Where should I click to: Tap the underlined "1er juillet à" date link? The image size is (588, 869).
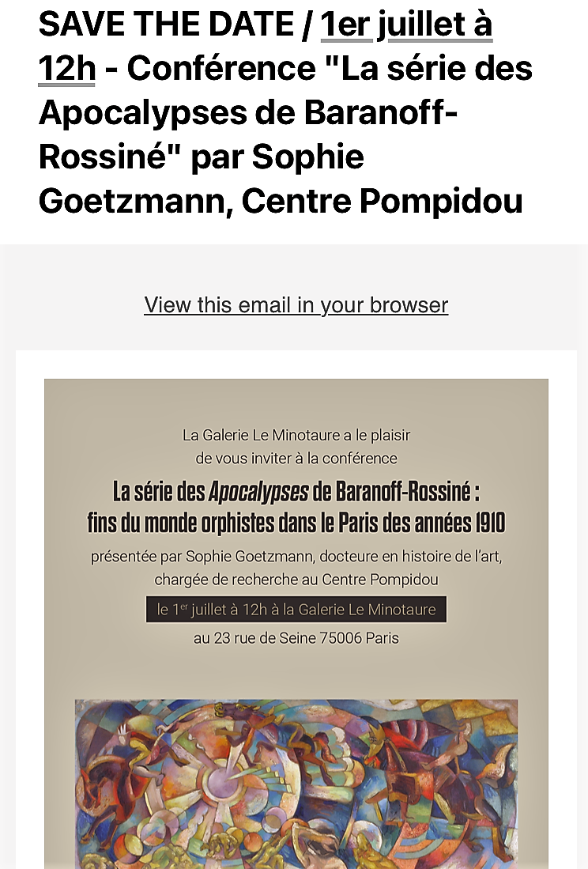406,25
